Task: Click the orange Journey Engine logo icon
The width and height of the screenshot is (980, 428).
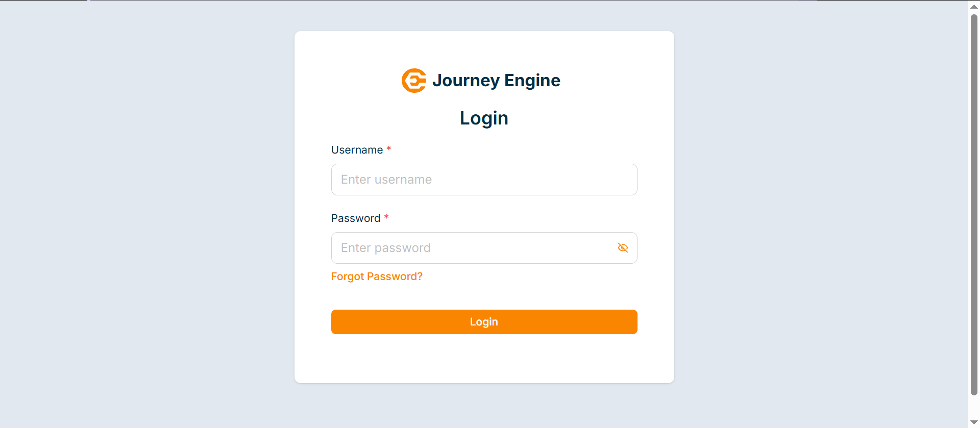Action: (x=413, y=81)
